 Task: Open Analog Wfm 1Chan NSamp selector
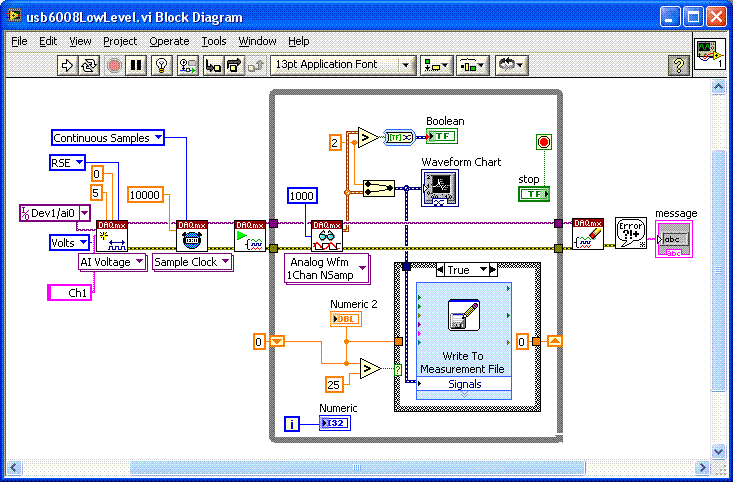tap(327, 269)
